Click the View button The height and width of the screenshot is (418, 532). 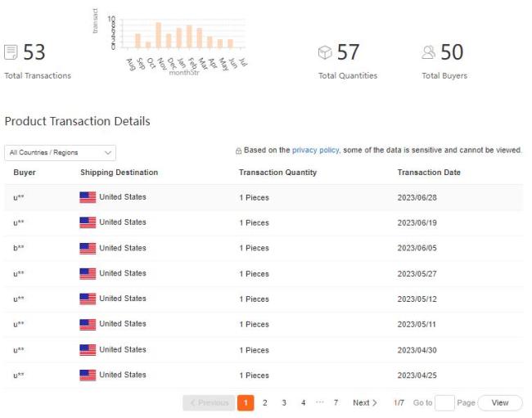500,402
